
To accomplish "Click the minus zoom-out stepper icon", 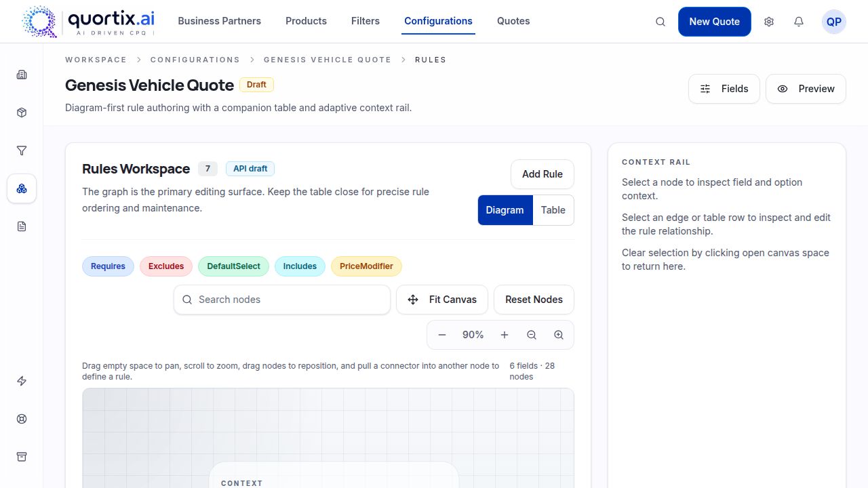I will click(x=442, y=335).
